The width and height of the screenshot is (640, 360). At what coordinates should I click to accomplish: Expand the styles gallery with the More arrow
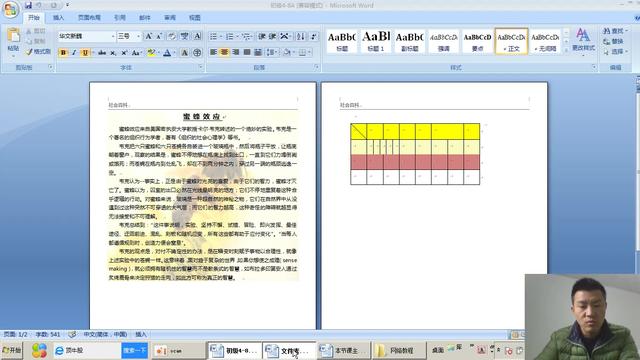pyautogui.click(x=566, y=50)
